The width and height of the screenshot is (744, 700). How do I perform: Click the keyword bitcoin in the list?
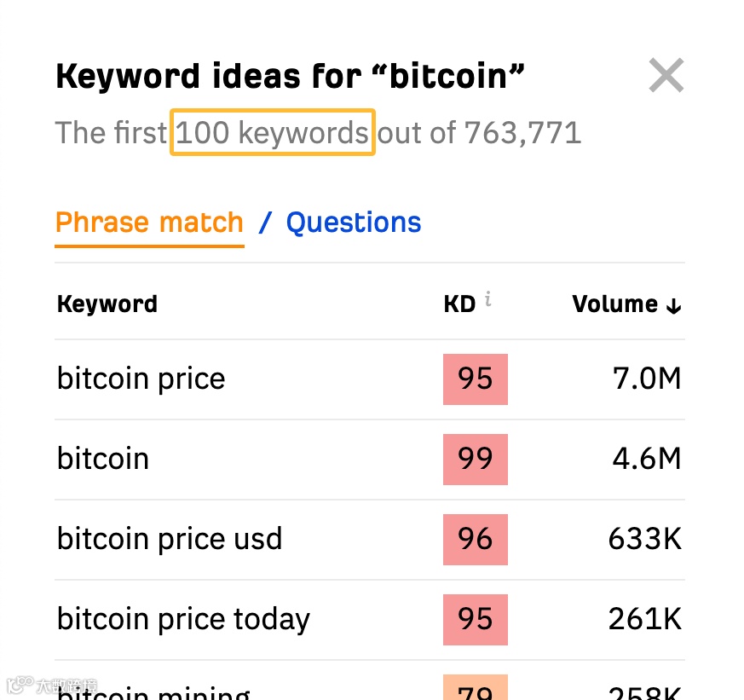pos(102,459)
